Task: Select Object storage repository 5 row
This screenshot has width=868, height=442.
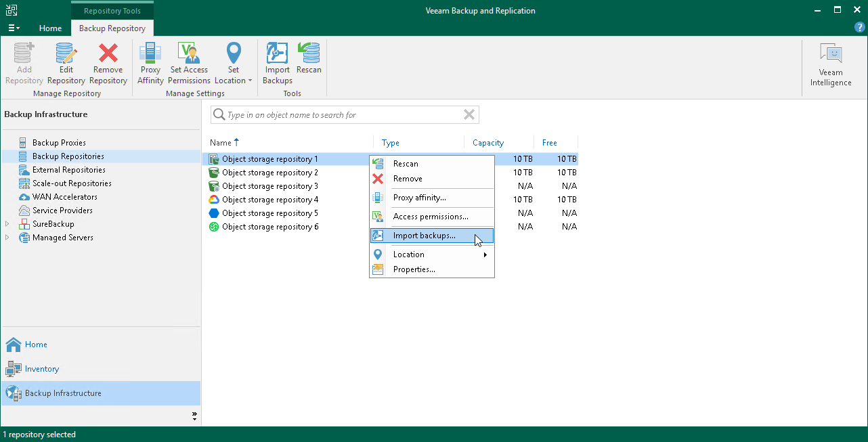Action: 390,213
